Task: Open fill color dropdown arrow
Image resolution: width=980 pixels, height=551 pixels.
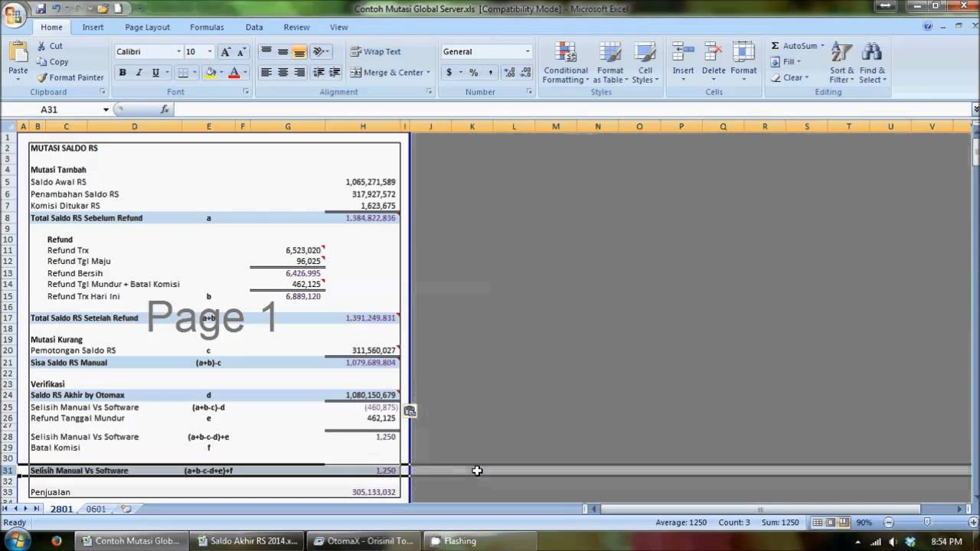Action: click(x=221, y=73)
